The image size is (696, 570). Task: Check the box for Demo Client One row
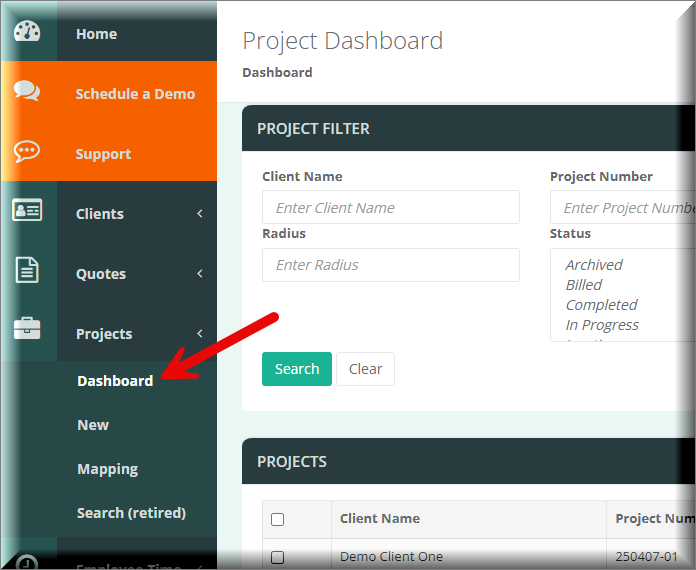[278, 557]
